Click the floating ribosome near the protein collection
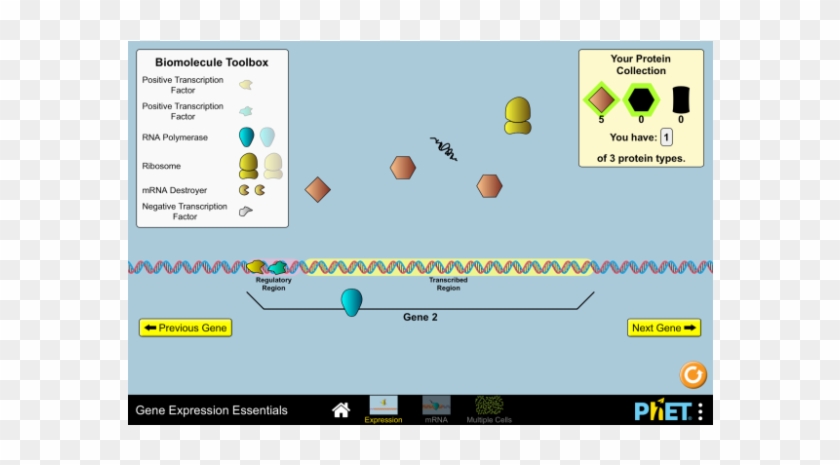Image resolution: width=840 pixels, height=465 pixels. click(518, 116)
